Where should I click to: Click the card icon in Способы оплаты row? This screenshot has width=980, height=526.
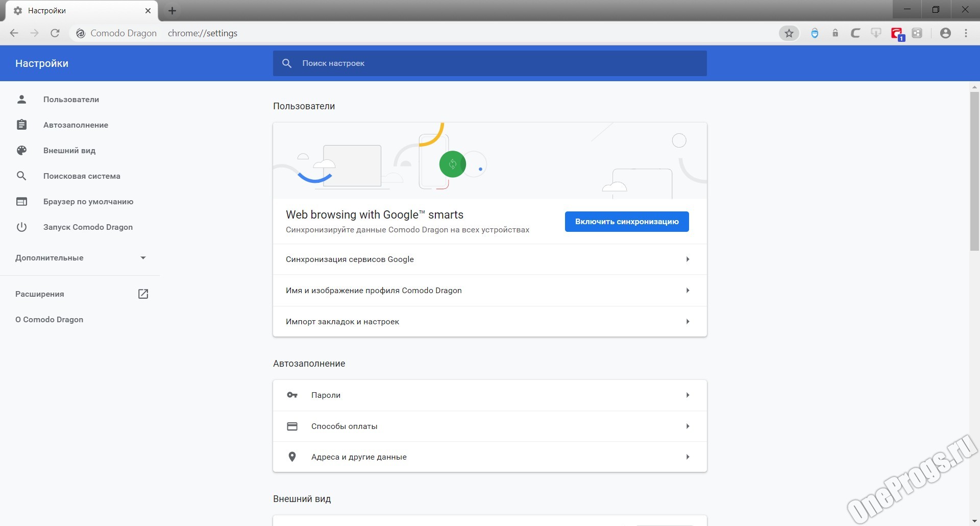(292, 426)
